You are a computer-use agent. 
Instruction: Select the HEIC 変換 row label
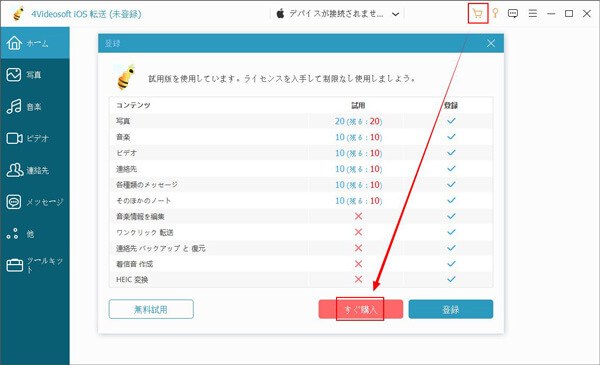pyautogui.click(x=132, y=280)
